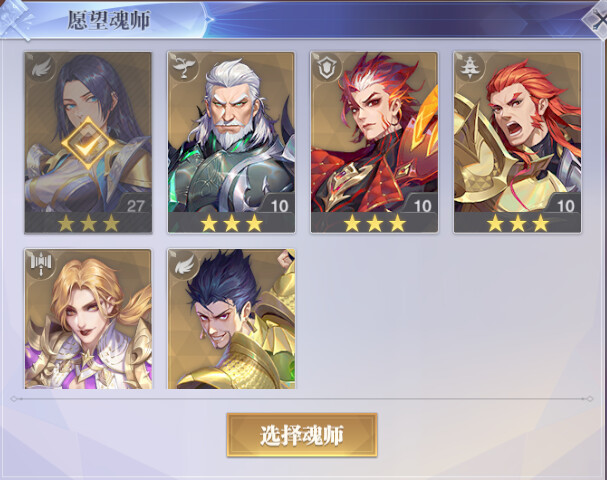This screenshot has width=607, height=480.
Task: Click the tower class icon on orange-haired shouting card
Action: coord(470,68)
